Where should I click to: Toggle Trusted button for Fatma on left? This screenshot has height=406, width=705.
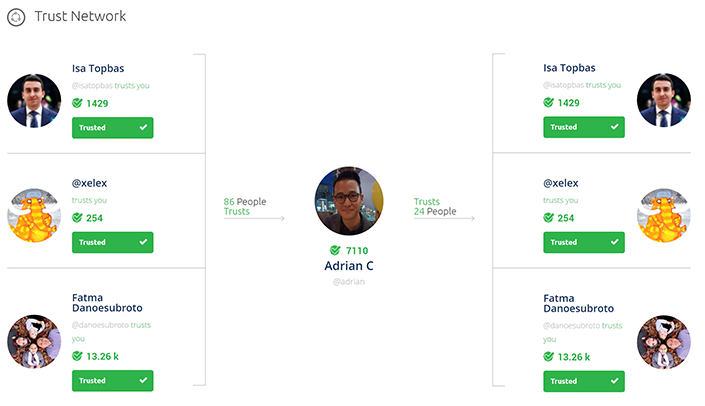[112, 381]
